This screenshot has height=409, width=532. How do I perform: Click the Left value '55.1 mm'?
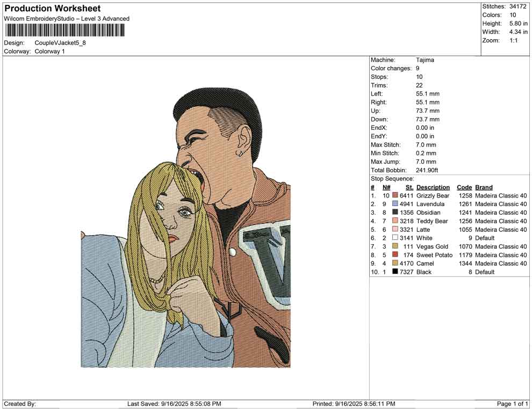[x=428, y=94]
